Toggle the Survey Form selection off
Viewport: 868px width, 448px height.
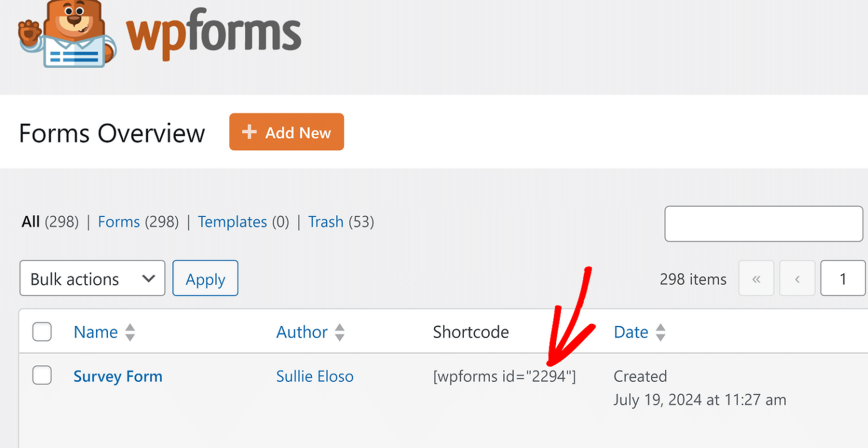(x=42, y=375)
